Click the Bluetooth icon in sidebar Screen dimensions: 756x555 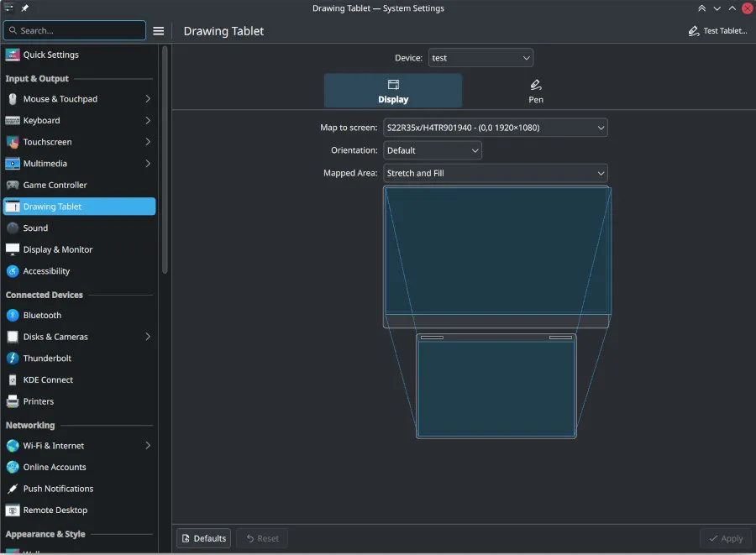click(13, 316)
